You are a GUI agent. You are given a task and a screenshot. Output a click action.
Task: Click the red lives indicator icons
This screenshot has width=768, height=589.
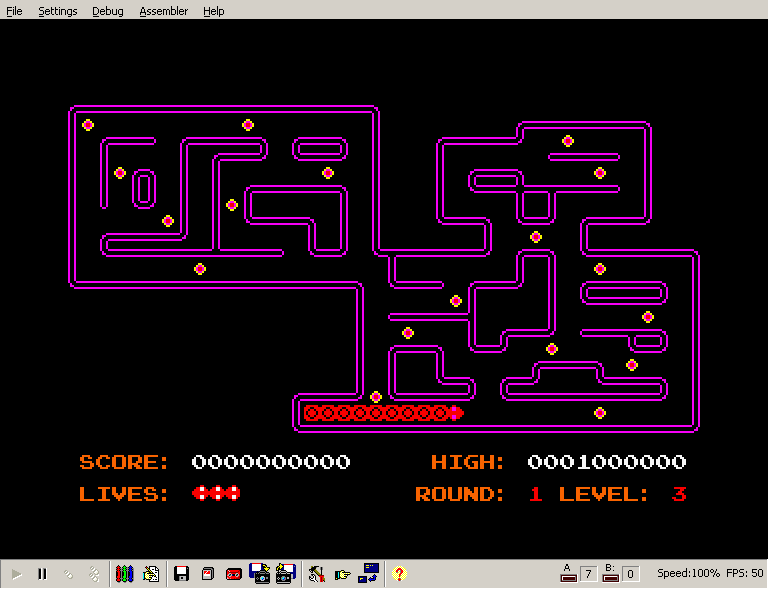(x=216, y=494)
